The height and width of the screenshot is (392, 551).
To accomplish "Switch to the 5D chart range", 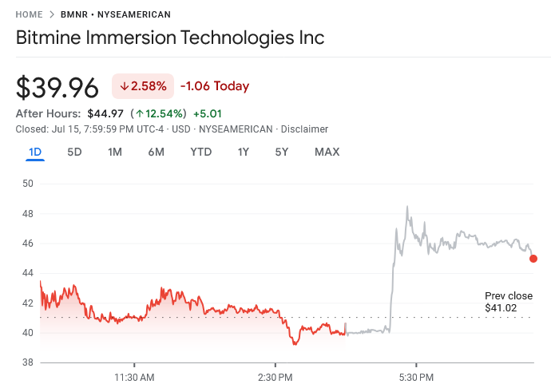I will point(74,152).
